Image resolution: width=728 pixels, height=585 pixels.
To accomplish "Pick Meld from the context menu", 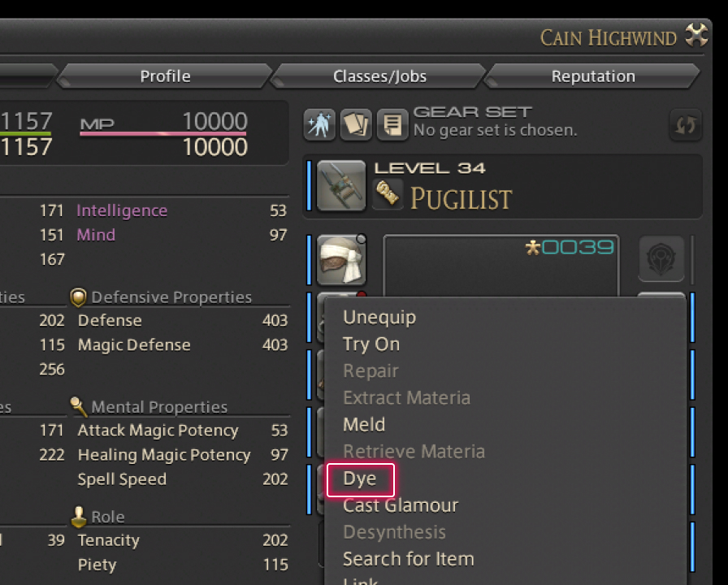I will (364, 424).
